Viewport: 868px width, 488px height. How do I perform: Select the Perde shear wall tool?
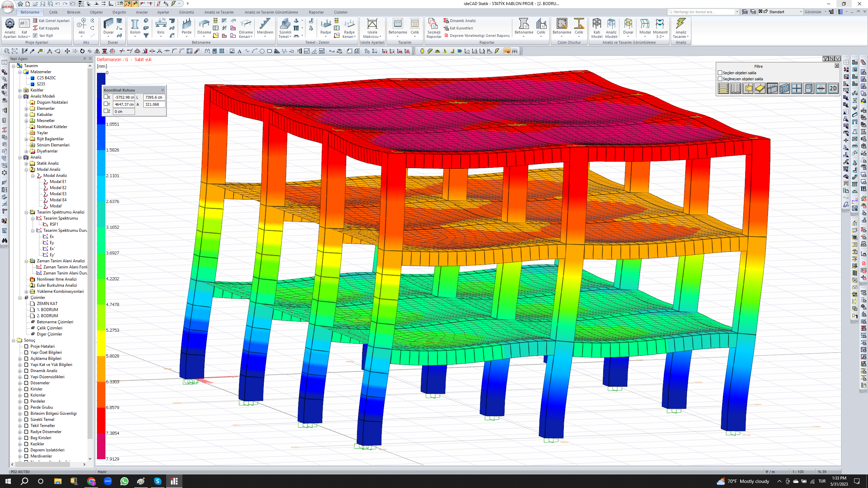click(x=186, y=27)
